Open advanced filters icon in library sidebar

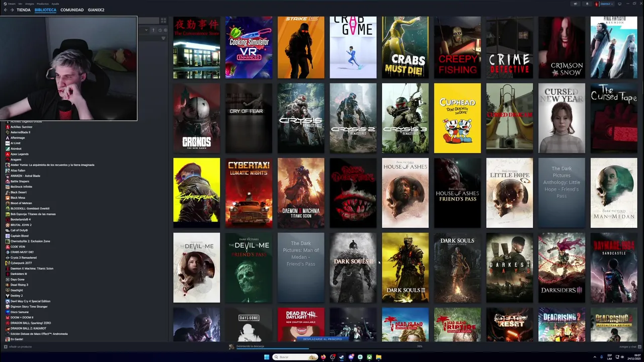click(164, 38)
